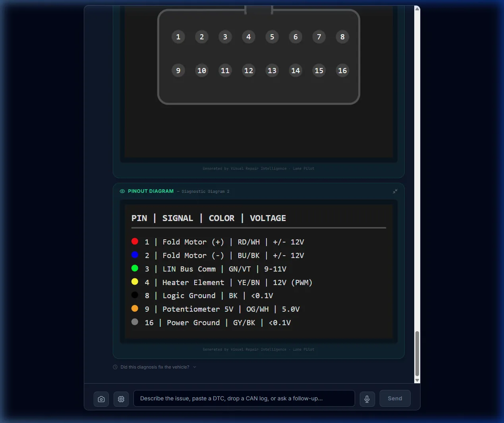
Task: Click the chip module scanner icon
Action: point(121,399)
